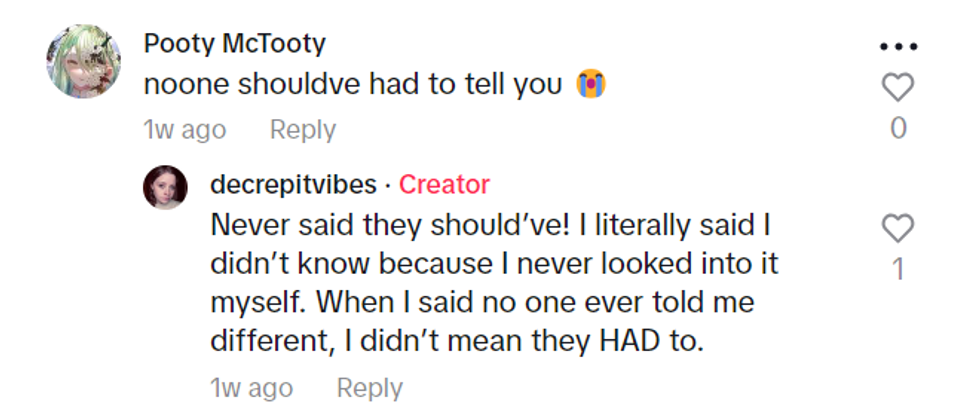Open the decrepitvibes avatar image

click(x=165, y=187)
